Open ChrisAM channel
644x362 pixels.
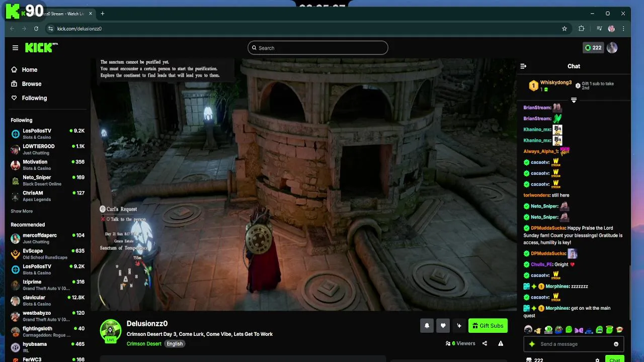point(48,196)
